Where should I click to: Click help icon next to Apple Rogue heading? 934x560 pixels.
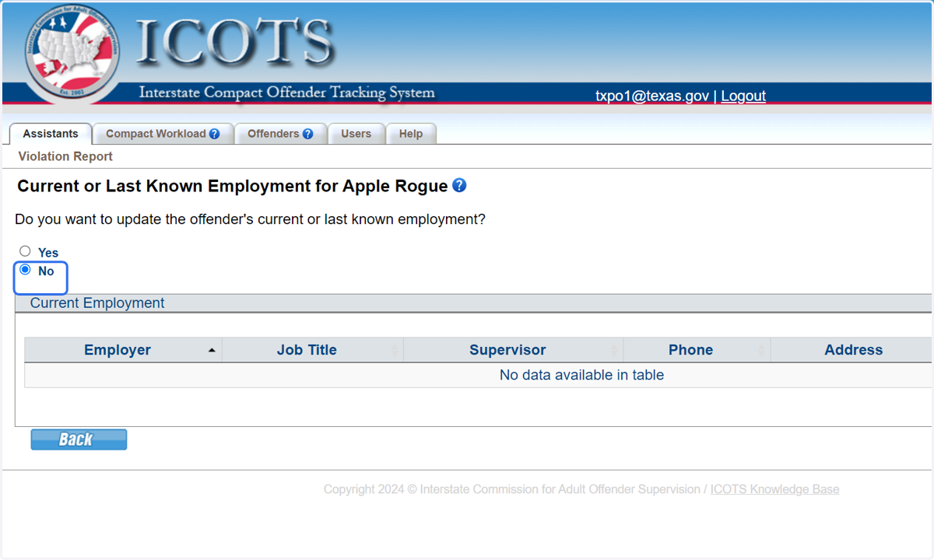pos(459,185)
